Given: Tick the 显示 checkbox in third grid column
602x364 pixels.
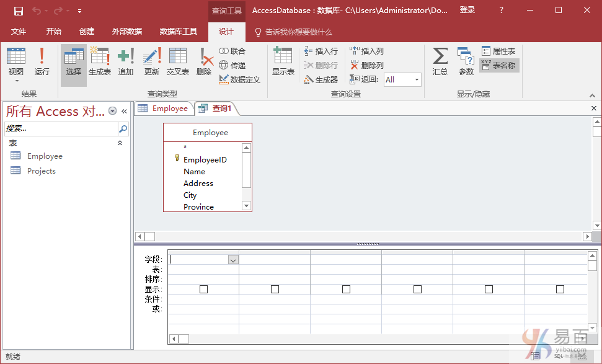Looking at the screenshot, I should [346, 289].
